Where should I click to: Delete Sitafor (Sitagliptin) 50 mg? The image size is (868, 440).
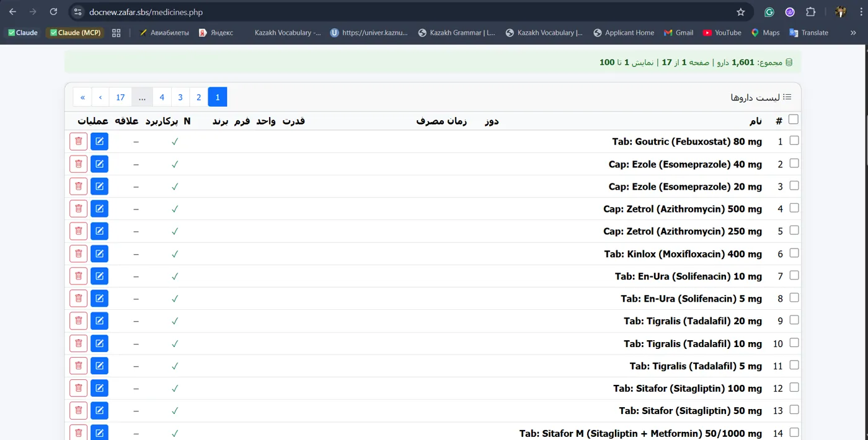(x=78, y=410)
